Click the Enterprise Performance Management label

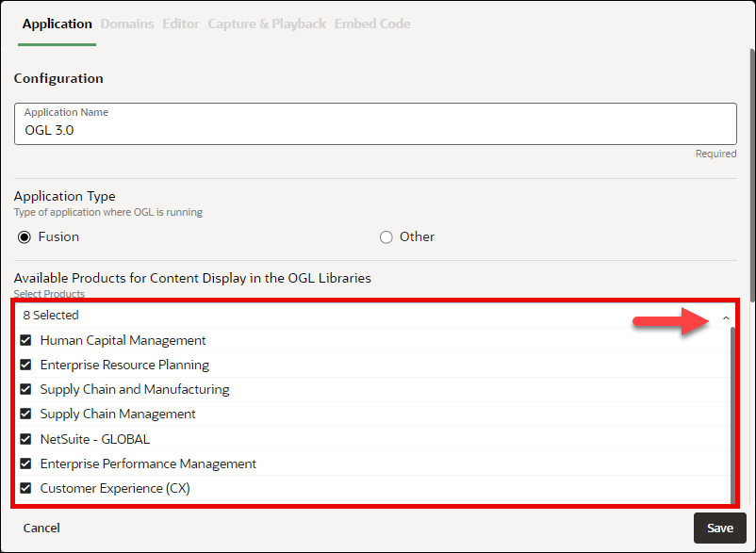(148, 464)
